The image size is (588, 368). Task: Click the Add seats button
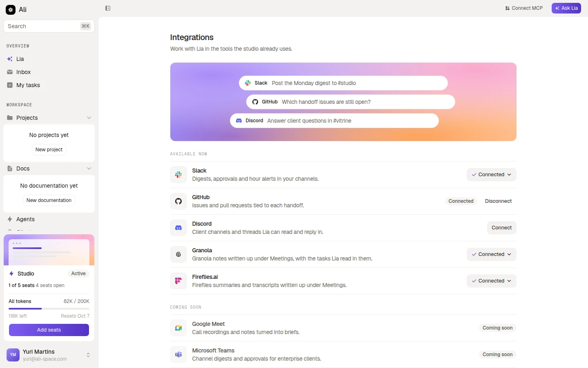click(x=49, y=330)
